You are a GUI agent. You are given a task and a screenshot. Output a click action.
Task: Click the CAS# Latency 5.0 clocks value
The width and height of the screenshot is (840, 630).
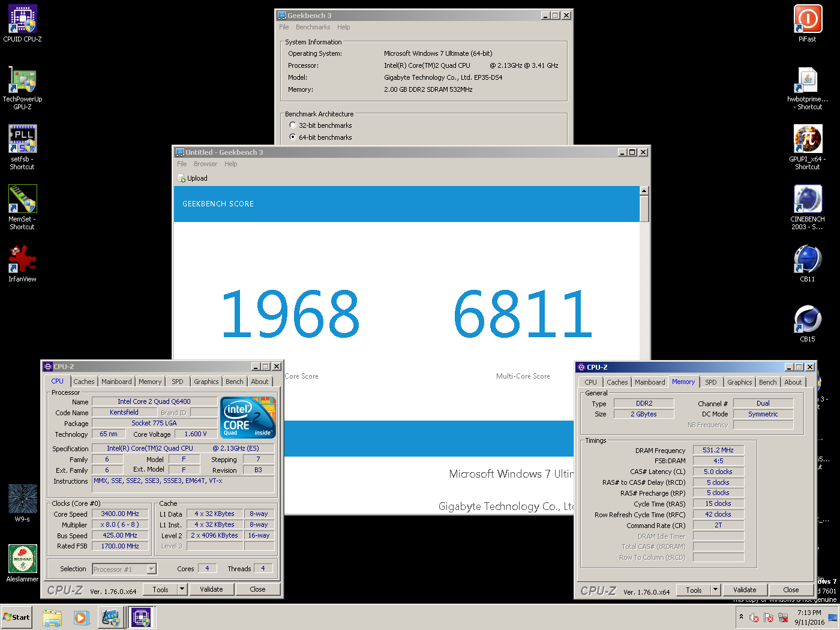tap(718, 472)
